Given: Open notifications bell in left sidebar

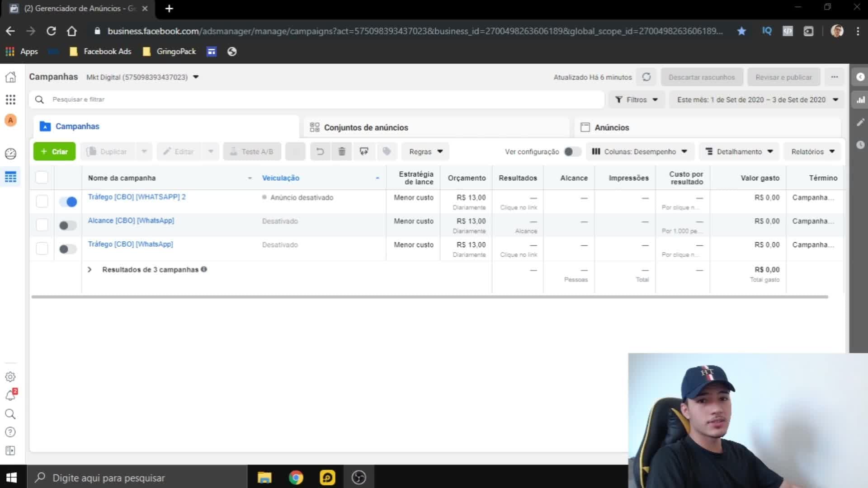Looking at the screenshot, I should (x=10, y=395).
